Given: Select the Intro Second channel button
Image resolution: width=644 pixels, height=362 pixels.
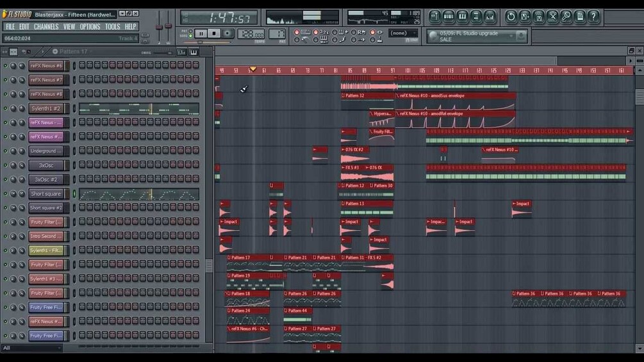Looking at the screenshot, I should tap(46, 236).
